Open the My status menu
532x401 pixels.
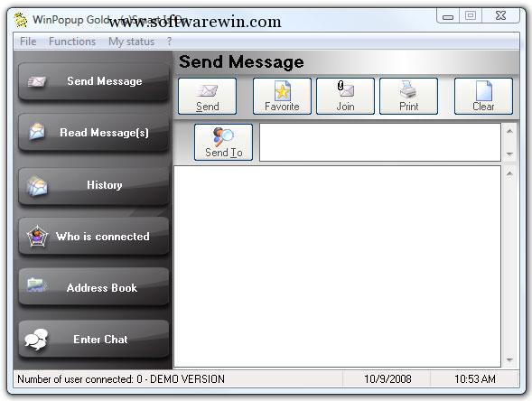[131, 42]
